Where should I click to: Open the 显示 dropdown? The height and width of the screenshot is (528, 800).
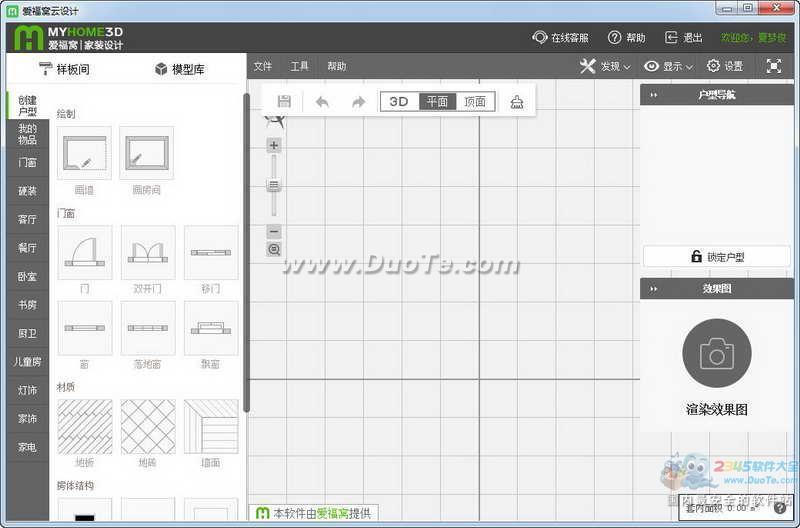click(668, 66)
